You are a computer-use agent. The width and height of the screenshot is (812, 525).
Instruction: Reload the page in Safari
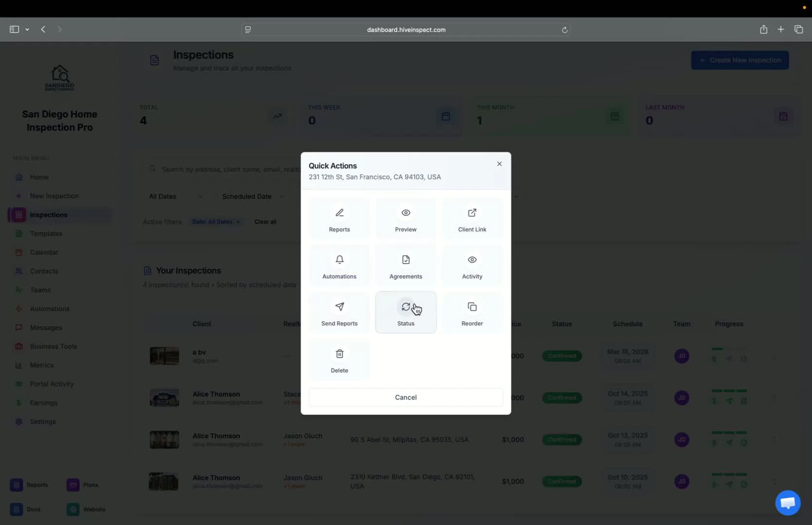point(565,30)
